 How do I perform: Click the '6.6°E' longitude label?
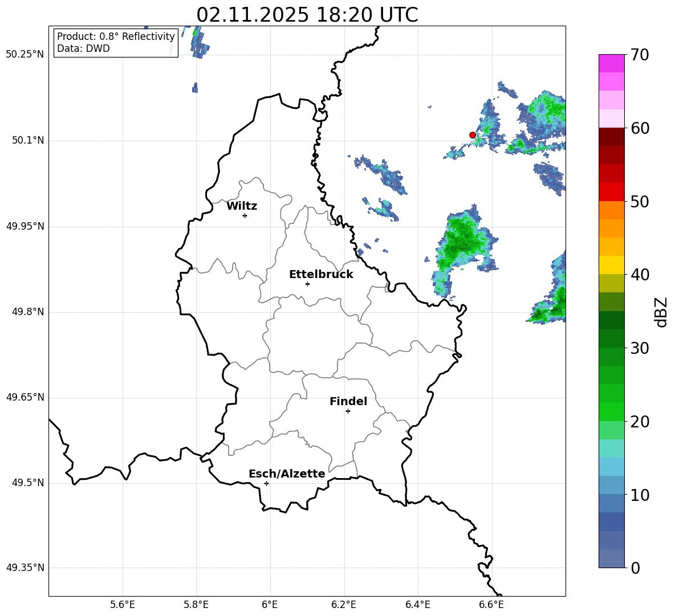[x=491, y=605]
